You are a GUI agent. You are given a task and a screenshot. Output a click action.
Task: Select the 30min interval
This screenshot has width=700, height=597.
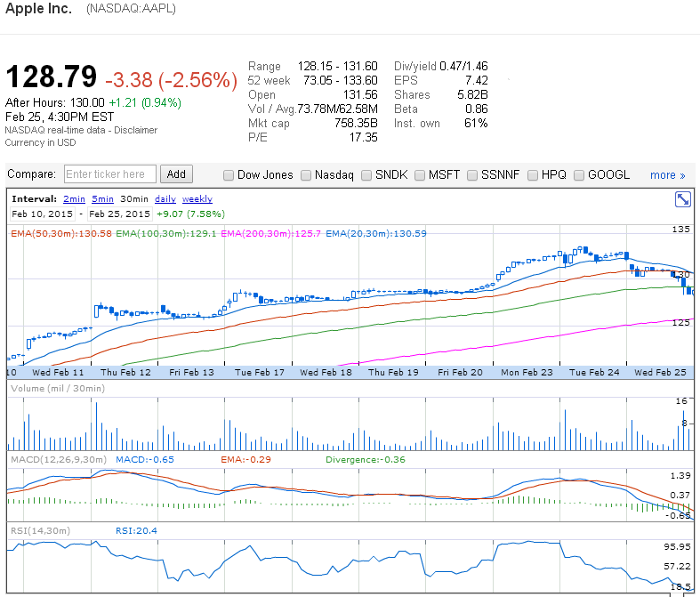tap(134, 198)
